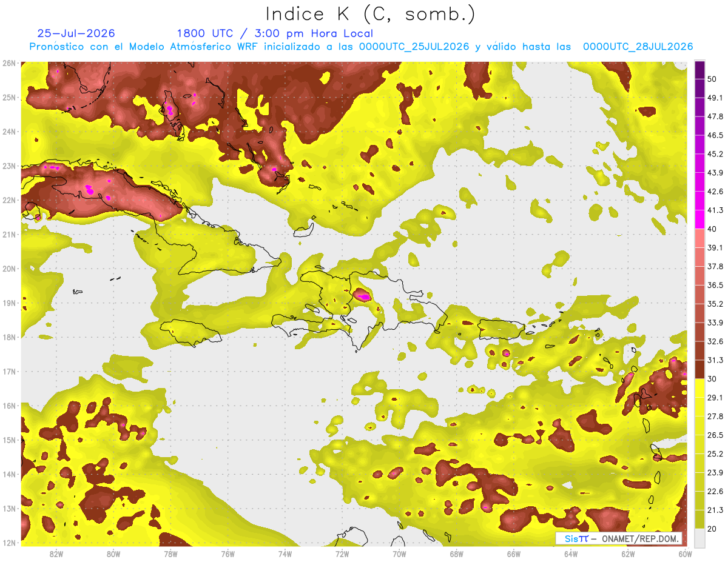Click the color bar label '31.3'
The height and width of the screenshot is (562, 728).
(715, 360)
